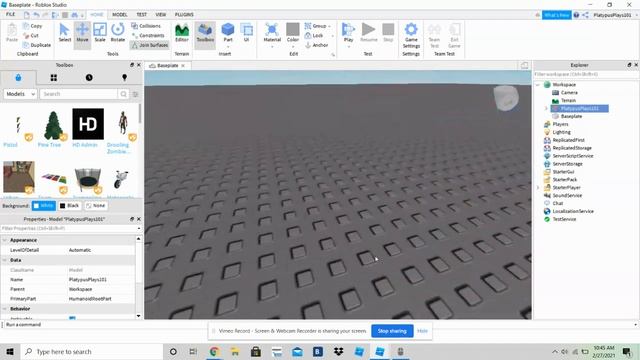Open Dropbox from the taskbar
The height and width of the screenshot is (360, 640).
pyautogui.click(x=338, y=351)
